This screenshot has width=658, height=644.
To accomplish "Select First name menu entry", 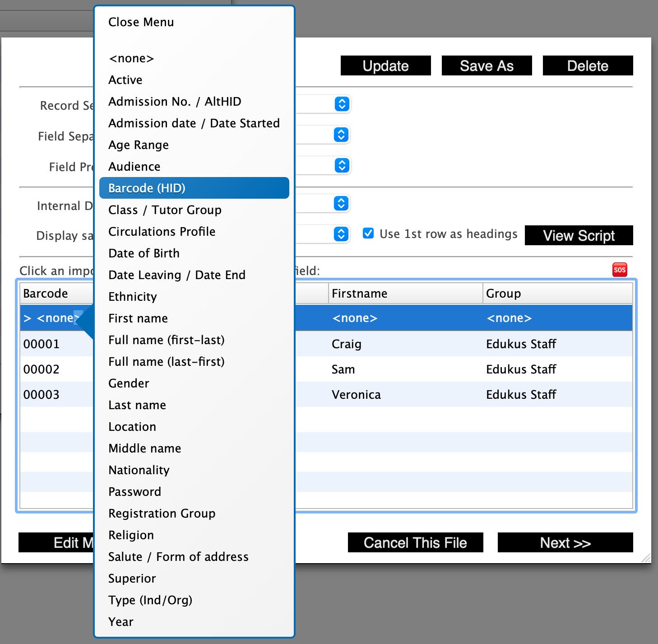I will pos(194,318).
